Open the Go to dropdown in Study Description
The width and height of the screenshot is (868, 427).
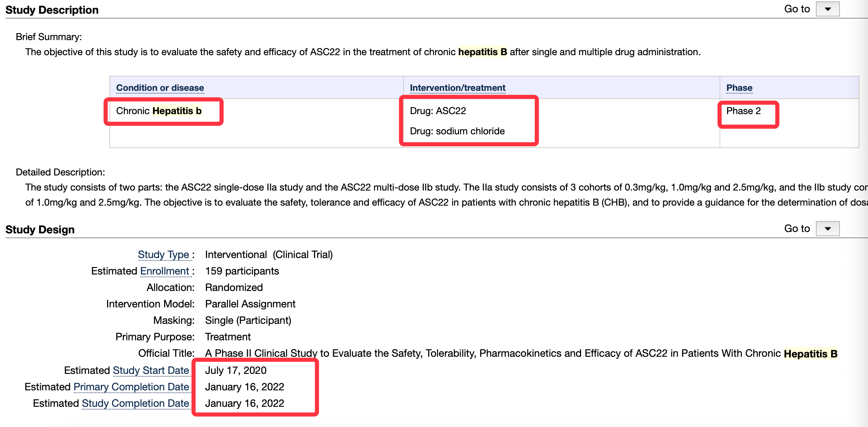[828, 9]
